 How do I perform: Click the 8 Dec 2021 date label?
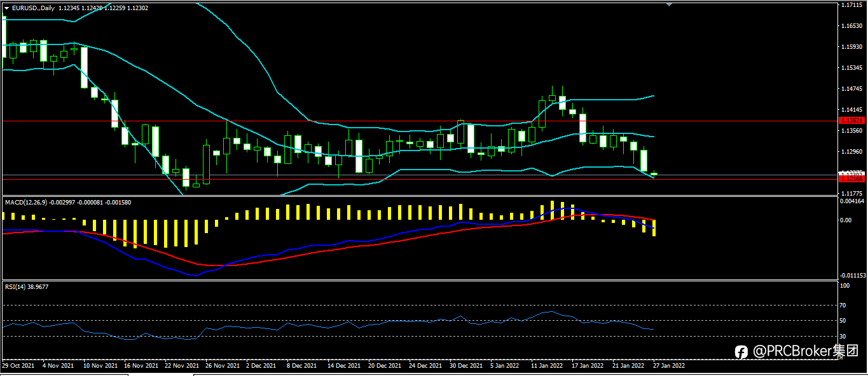pos(301,365)
